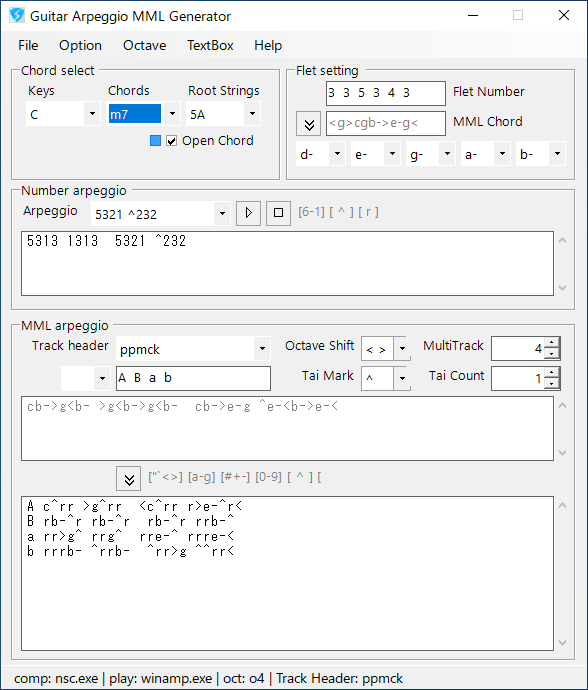Stop playback with the square button
The height and width of the screenshot is (690, 588).
pos(278,213)
